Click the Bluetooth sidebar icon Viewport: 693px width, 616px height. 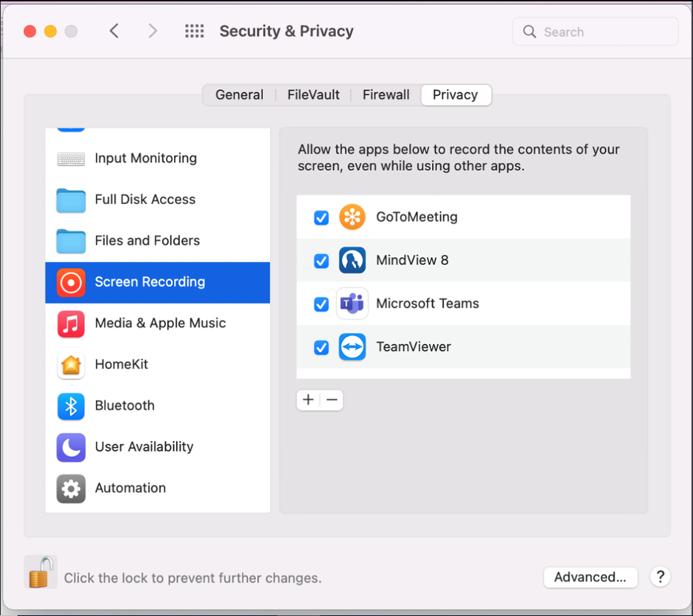point(71,406)
